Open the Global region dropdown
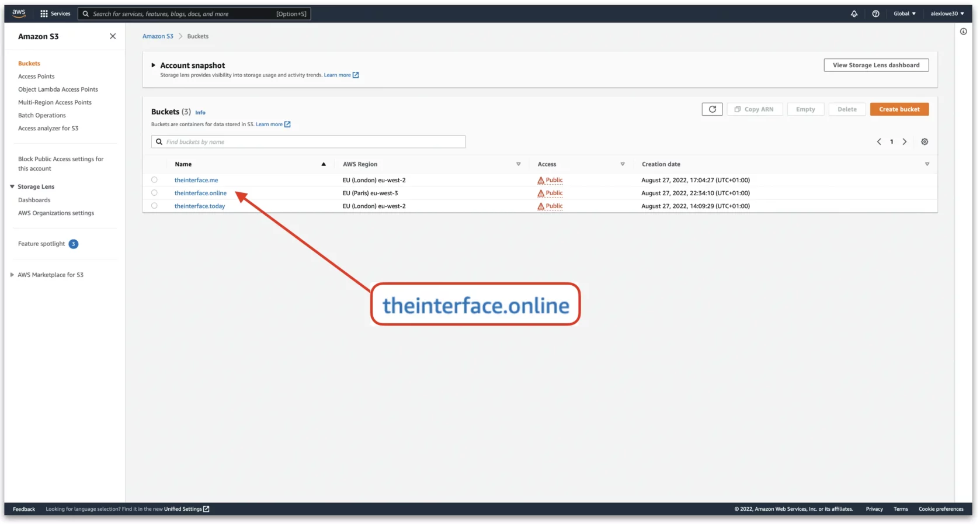Viewport: 980px width, 526px height. point(905,13)
